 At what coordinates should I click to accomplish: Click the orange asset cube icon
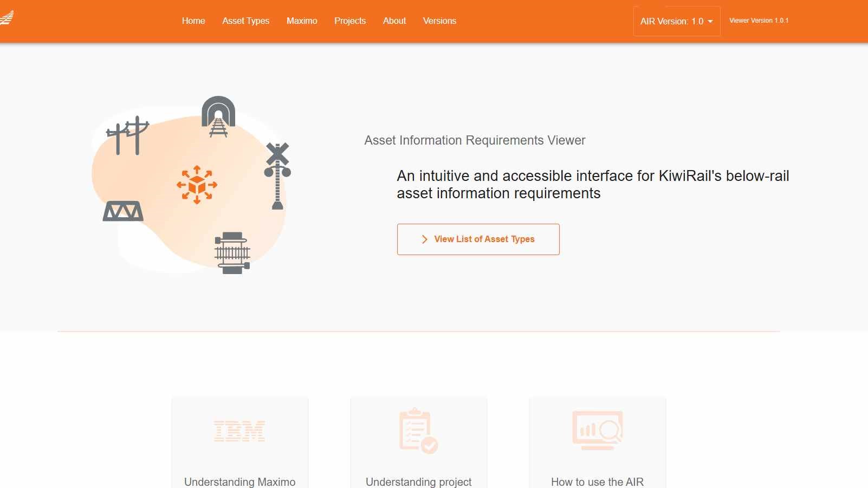pyautogui.click(x=197, y=185)
